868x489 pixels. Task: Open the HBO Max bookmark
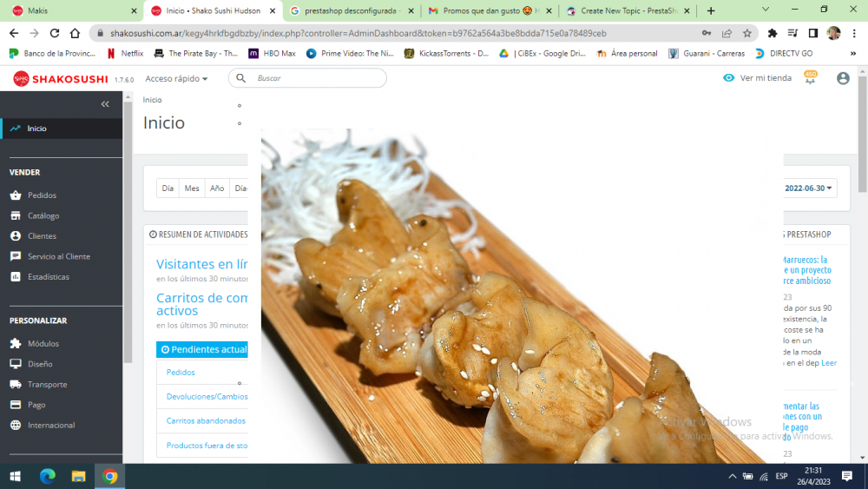272,53
